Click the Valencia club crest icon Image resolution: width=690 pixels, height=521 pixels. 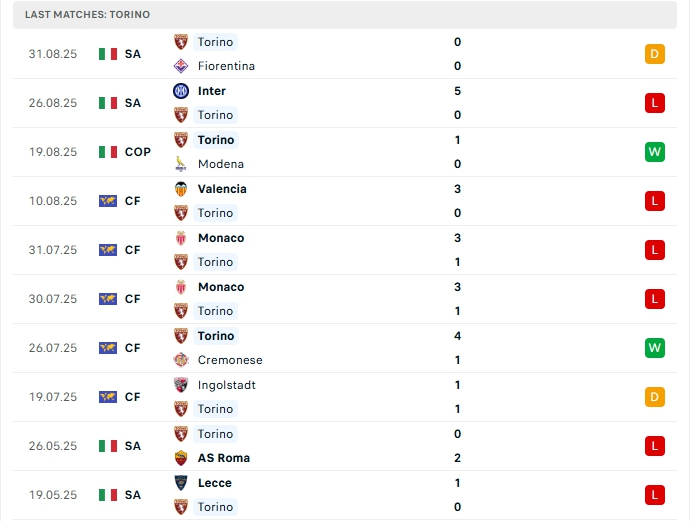[181, 189]
